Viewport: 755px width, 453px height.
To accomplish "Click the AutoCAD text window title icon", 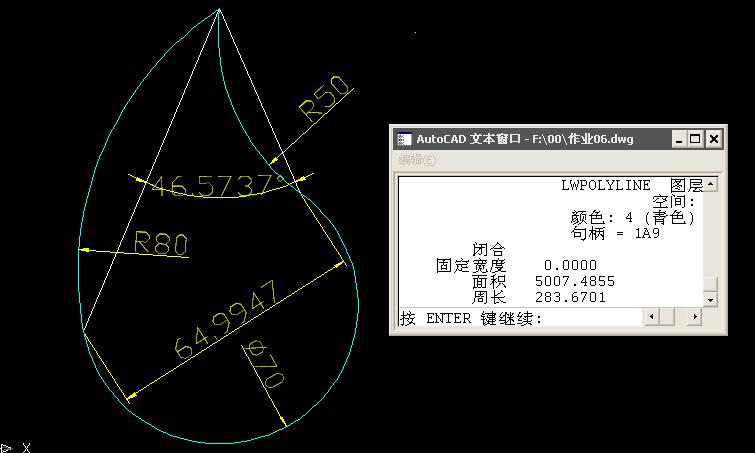I will click(x=404, y=139).
